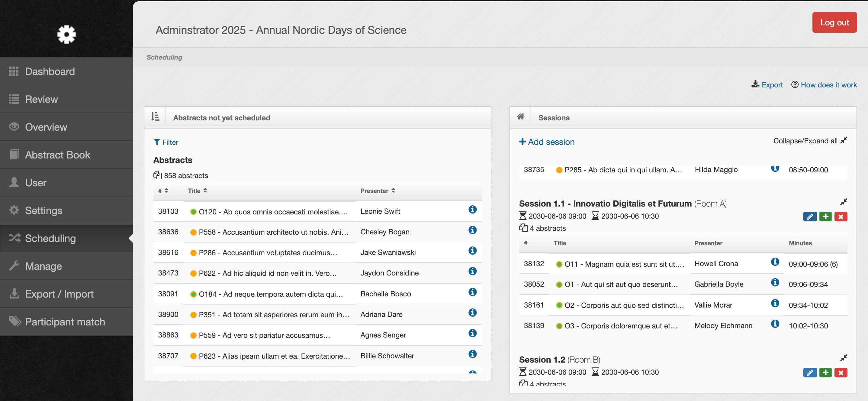Click blue edit pencil for Session 1.1

coord(810,217)
